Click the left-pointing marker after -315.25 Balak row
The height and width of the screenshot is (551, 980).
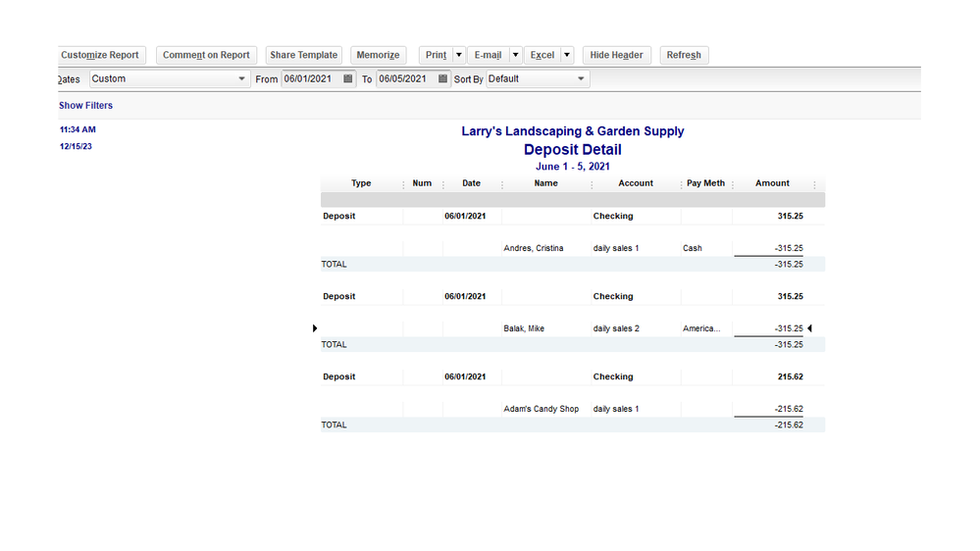pos(810,328)
